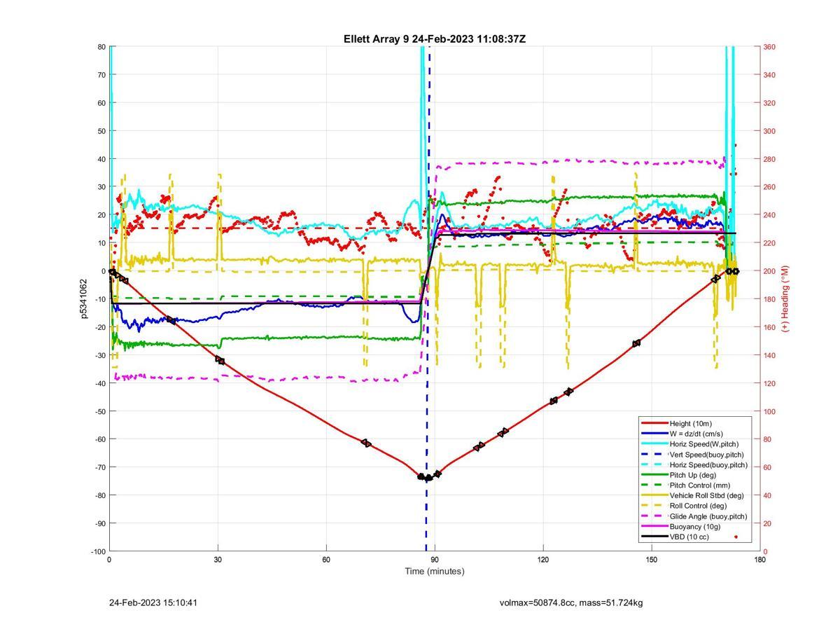
Task: Click the x-axis tick label '120'
Action: pyautogui.click(x=543, y=560)
